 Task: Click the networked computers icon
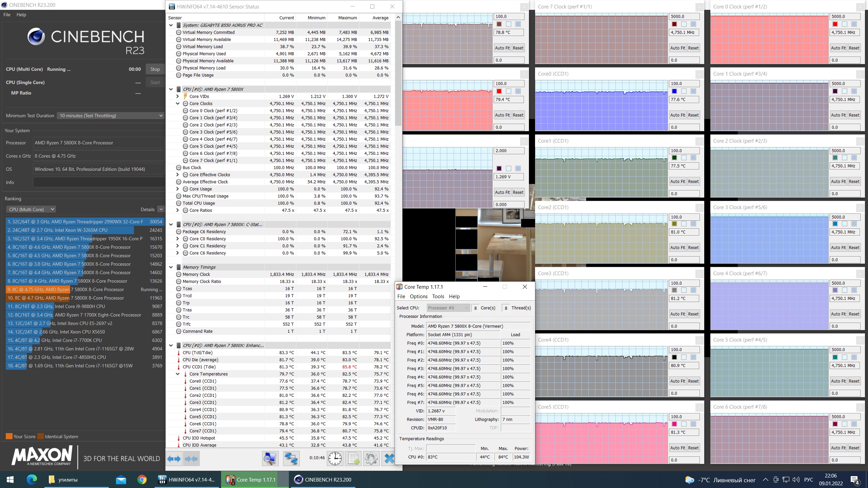[291, 459]
